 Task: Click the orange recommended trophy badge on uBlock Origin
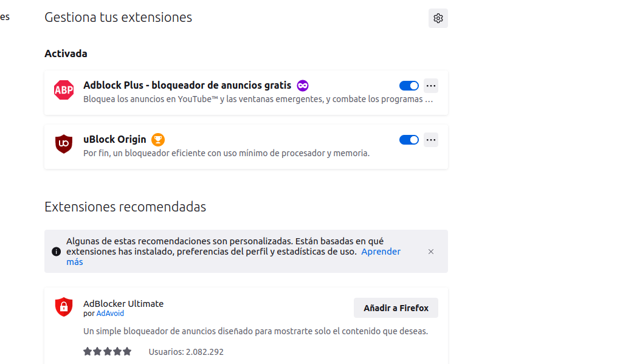158,139
